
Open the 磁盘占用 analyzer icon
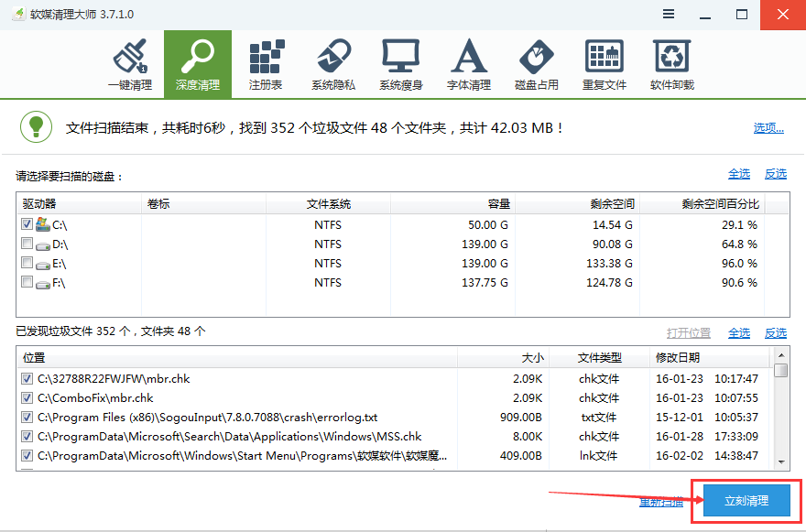point(537,62)
